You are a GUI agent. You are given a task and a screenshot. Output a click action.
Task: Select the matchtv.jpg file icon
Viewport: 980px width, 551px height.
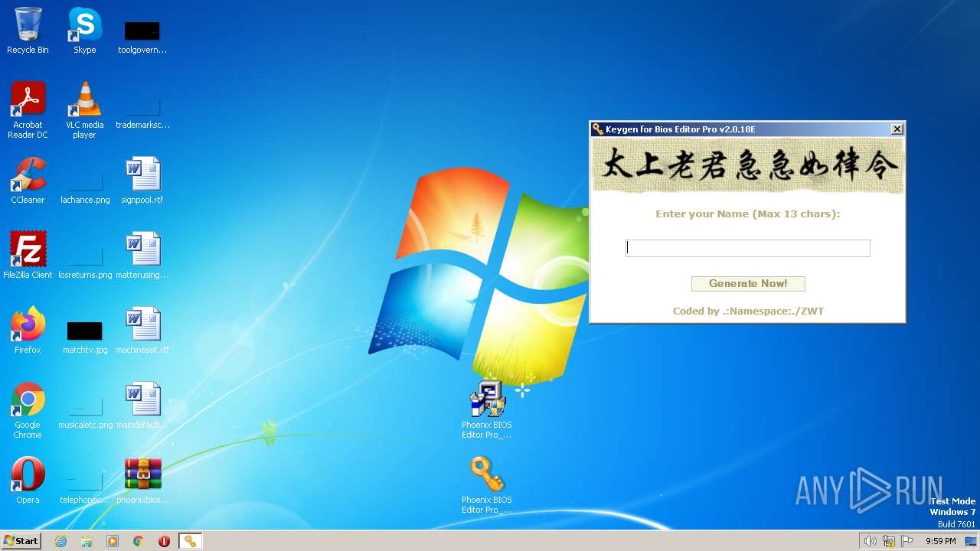[x=85, y=337]
